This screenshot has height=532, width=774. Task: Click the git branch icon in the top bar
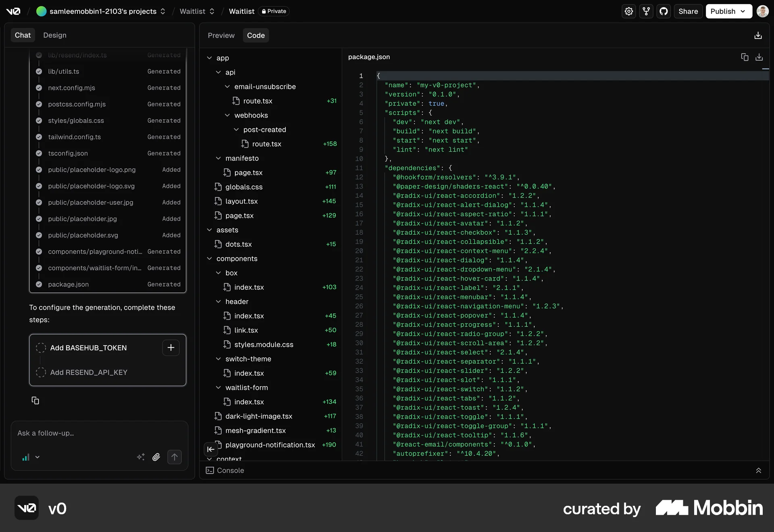click(646, 11)
